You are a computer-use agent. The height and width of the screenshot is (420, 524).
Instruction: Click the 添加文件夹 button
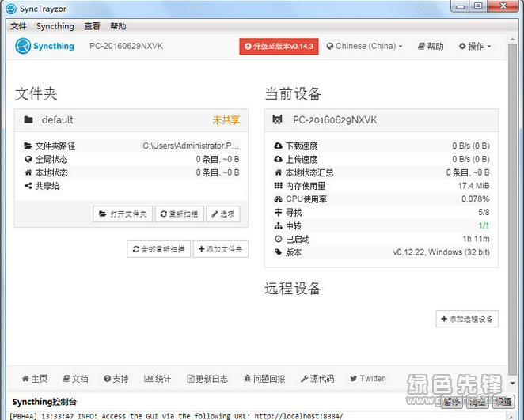[x=221, y=249]
